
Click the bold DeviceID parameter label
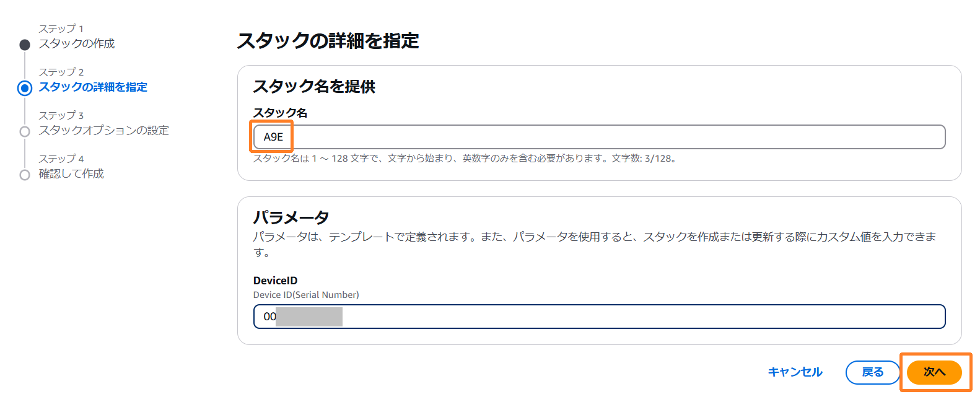(275, 281)
